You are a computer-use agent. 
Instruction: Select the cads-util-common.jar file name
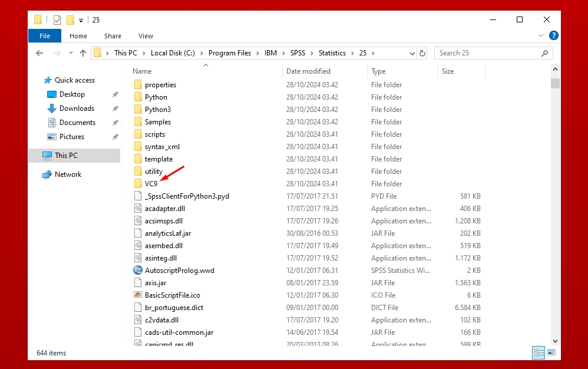click(x=179, y=332)
